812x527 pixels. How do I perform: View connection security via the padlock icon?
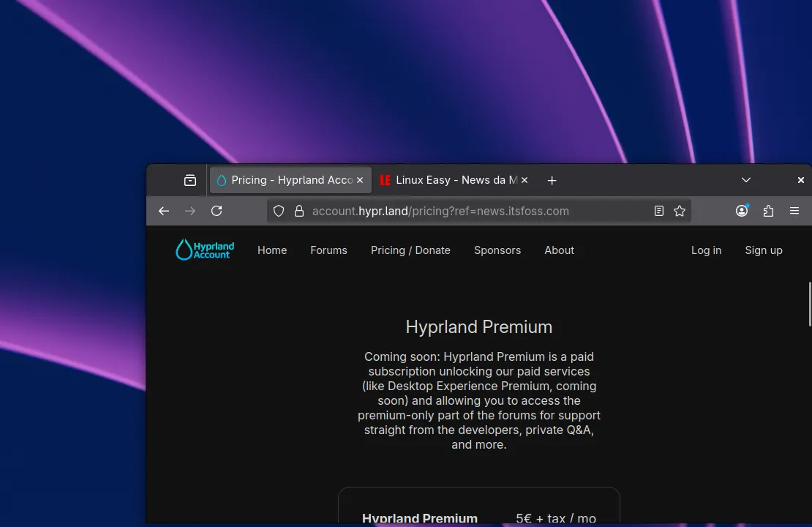point(299,211)
